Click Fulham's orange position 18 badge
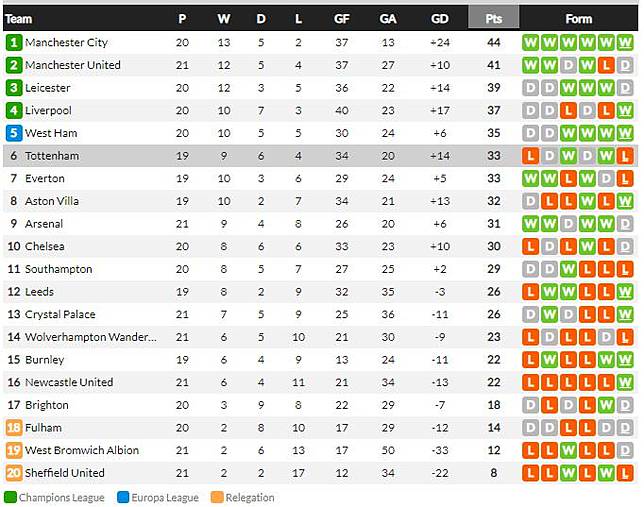 [13, 428]
